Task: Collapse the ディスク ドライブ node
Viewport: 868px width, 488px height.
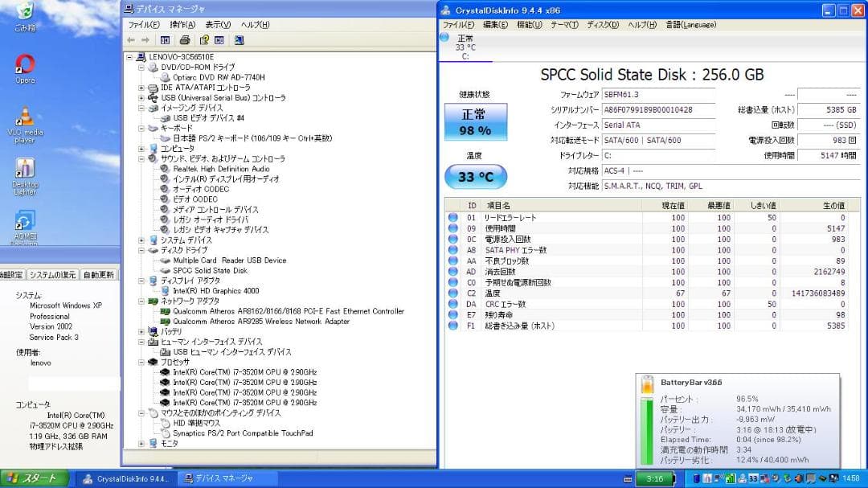Action: (141, 250)
